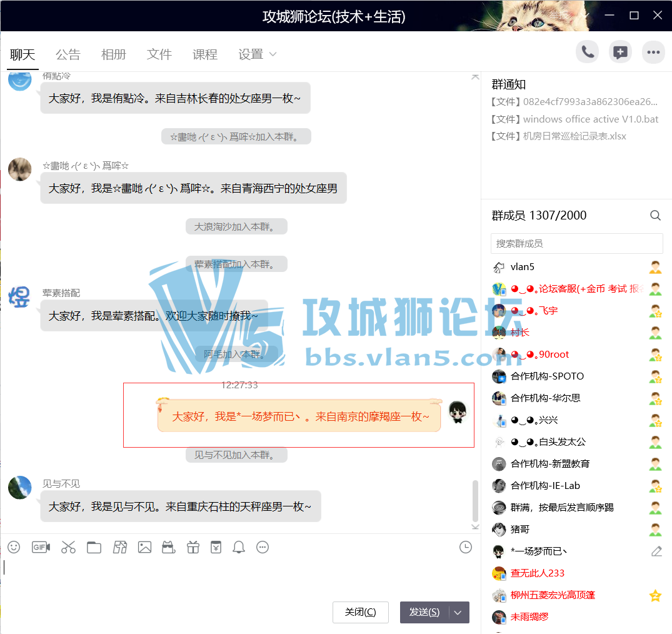Select the scissors screenshot tool

click(68, 547)
